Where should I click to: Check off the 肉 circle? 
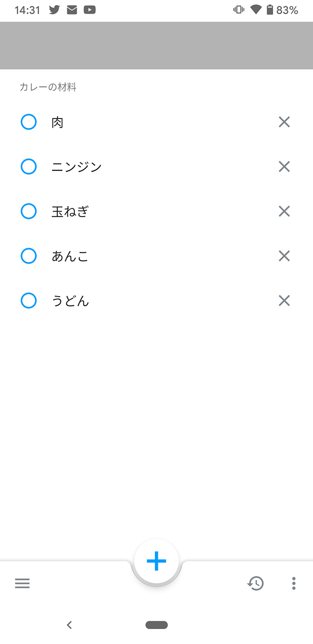click(29, 122)
